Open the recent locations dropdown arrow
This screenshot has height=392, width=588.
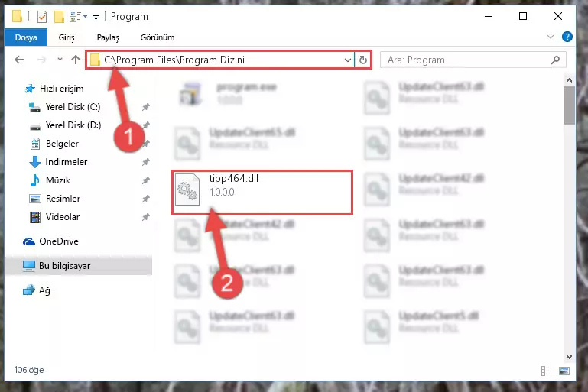[x=60, y=59]
